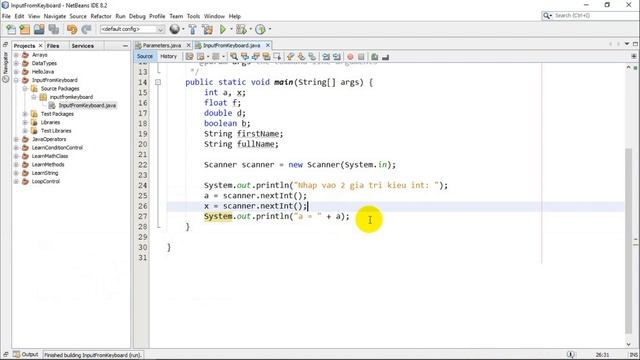The image size is (640, 360).
Task: Click the globe browser icon in toolbar
Action: pyautogui.click(x=175, y=29)
